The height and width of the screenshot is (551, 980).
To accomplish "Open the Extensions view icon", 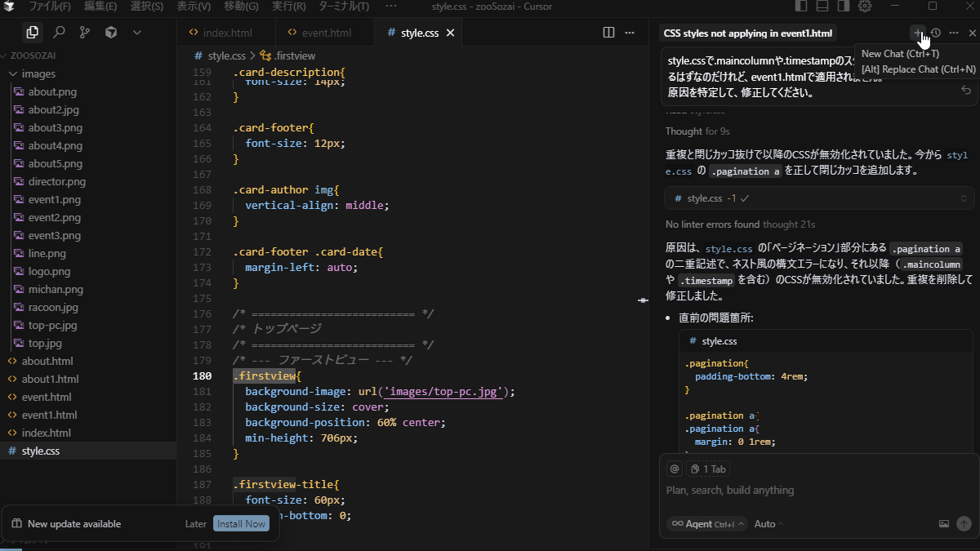I will (x=111, y=33).
